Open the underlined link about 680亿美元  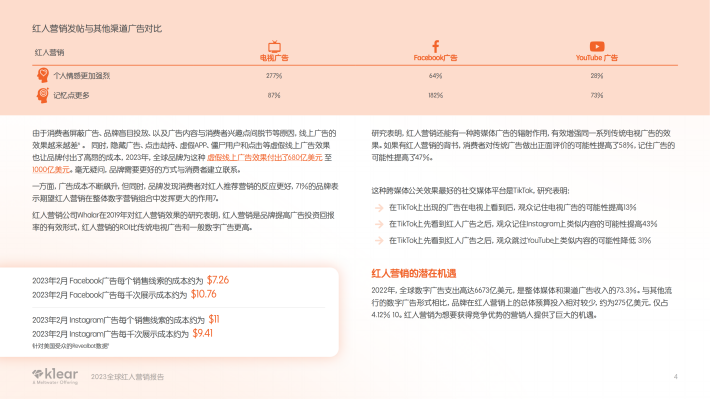pos(265,158)
